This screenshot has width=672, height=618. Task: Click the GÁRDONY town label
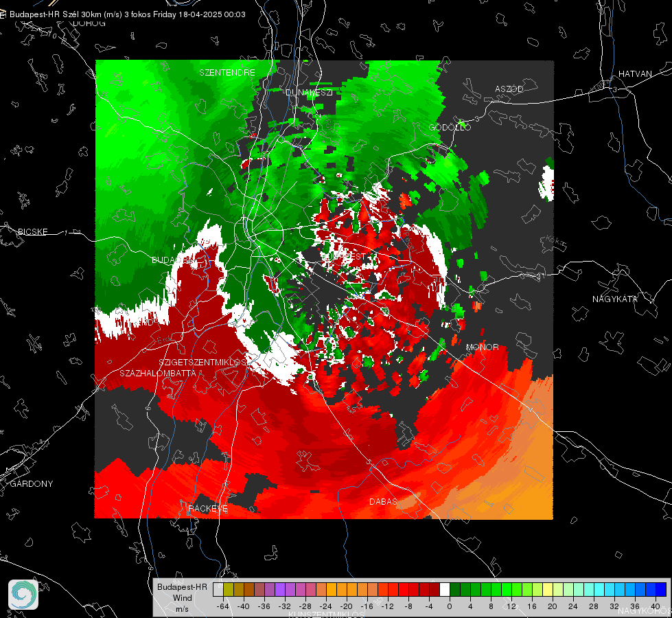point(32,484)
